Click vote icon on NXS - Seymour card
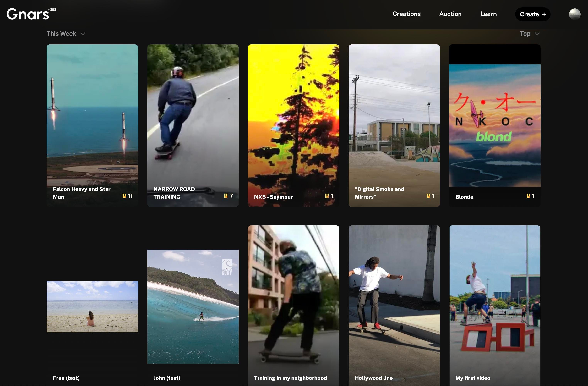 (327, 196)
